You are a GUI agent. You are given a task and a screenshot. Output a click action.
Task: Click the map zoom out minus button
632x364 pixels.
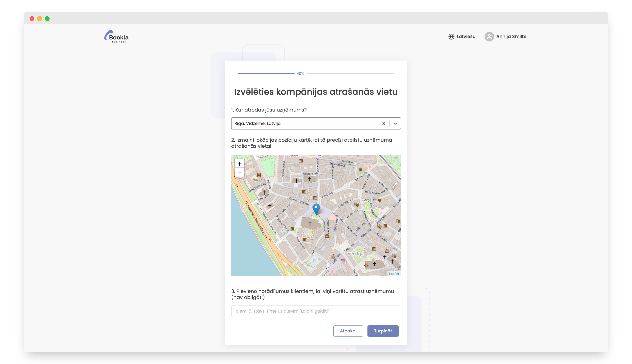click(239, 173)
